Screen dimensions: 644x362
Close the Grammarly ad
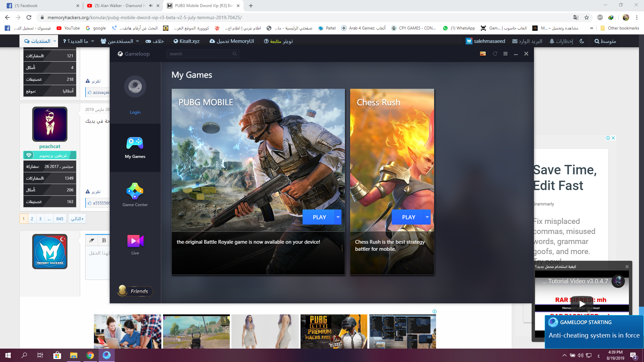(613, 138)
